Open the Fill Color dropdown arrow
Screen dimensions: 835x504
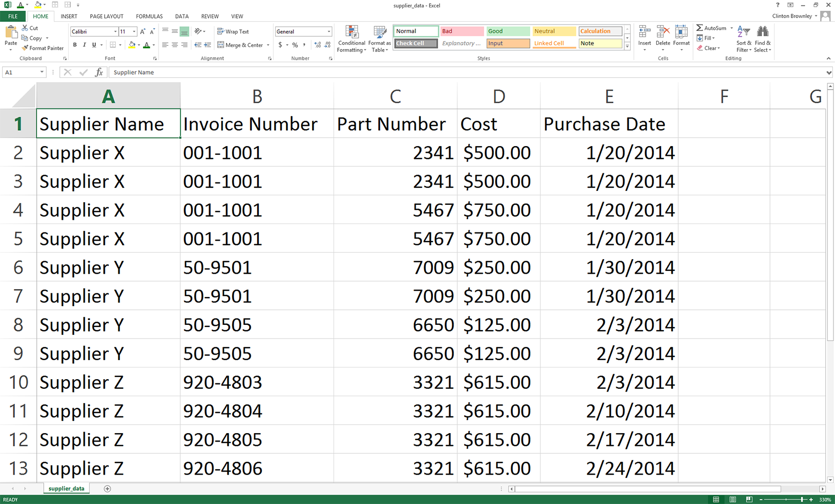point(138,45)
